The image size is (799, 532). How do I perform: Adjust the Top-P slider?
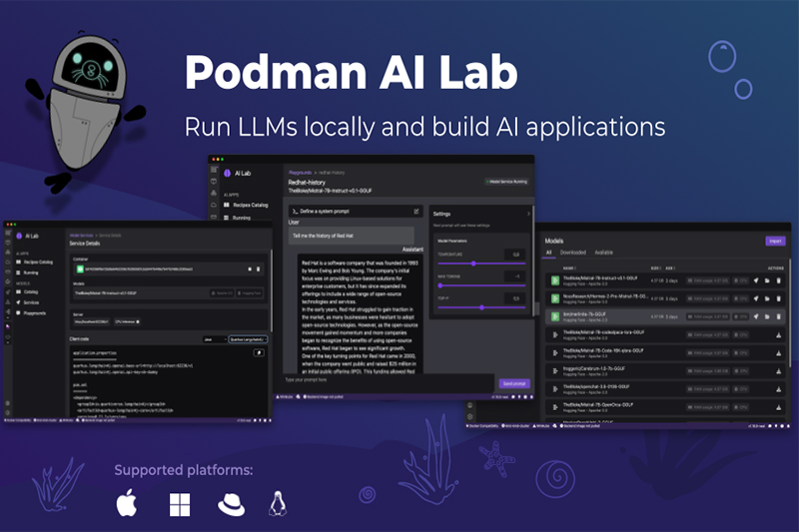pos(481,307)
